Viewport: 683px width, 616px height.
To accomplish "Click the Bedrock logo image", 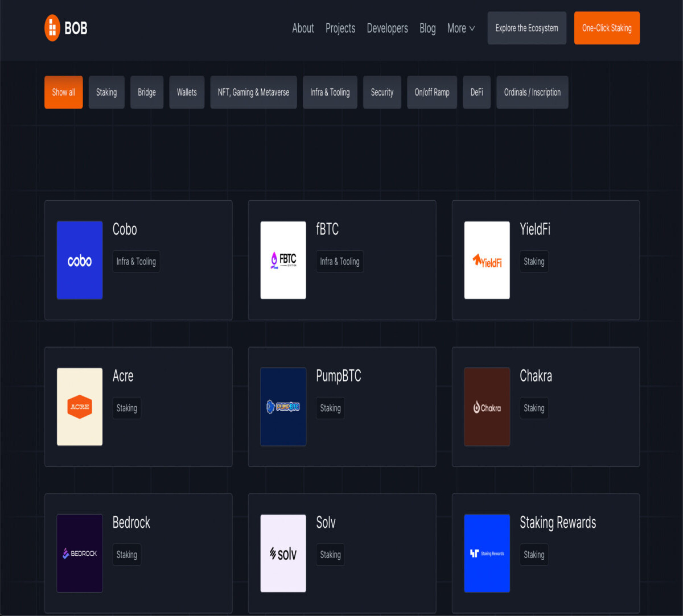I will [80, 553].
